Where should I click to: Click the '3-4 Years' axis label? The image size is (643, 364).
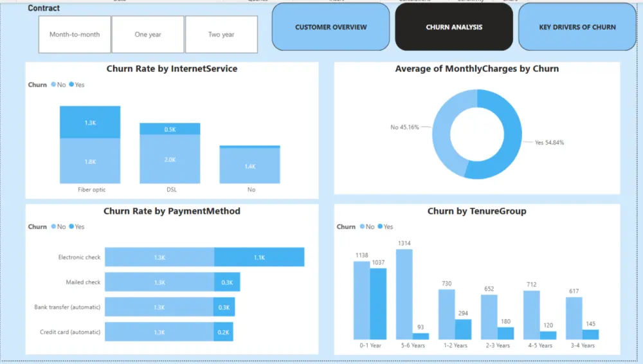pos(583,345)
